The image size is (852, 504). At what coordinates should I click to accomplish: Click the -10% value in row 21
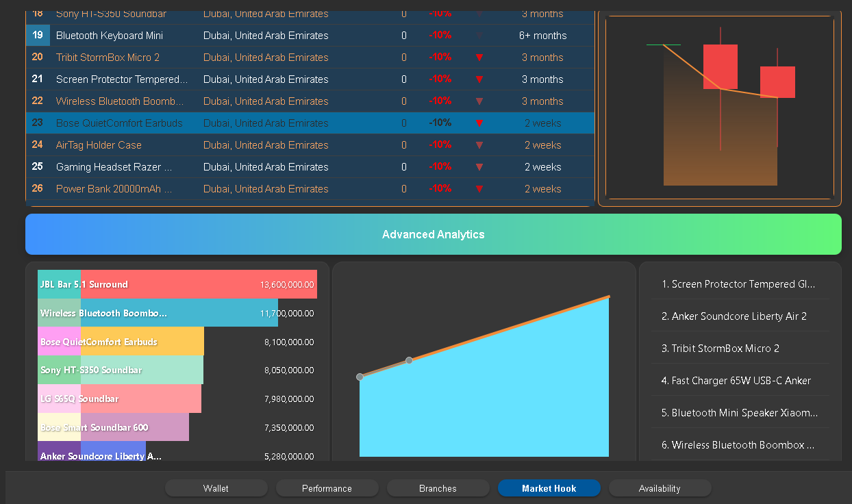[440, 79]
